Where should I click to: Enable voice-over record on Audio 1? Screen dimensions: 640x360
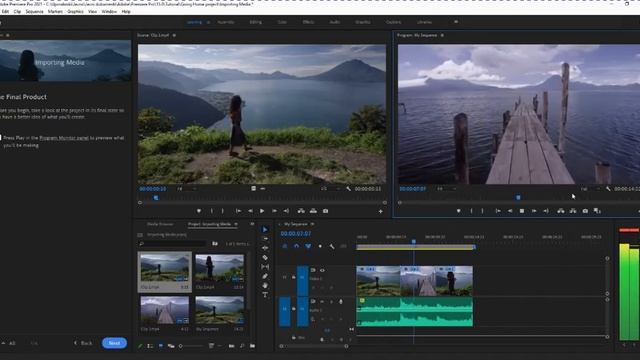pyautogui.click(x=341, y=302)
